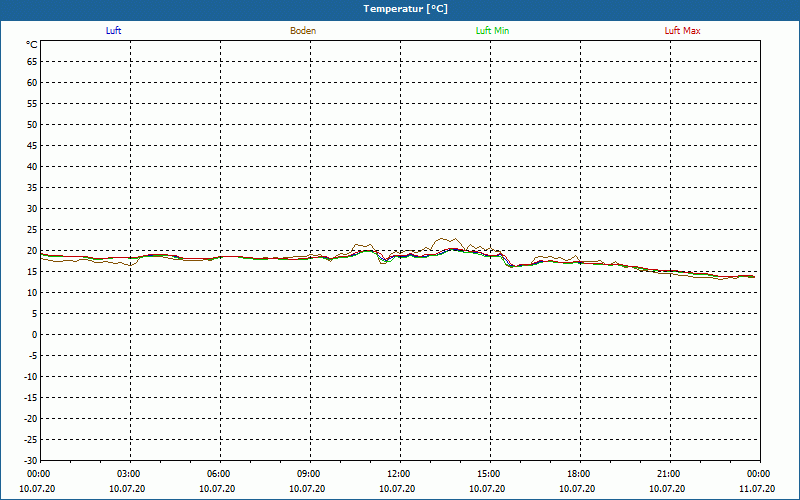The image size is (800, 500).
Task: Click the °C unit label on axis
Action: coord(32,45)
